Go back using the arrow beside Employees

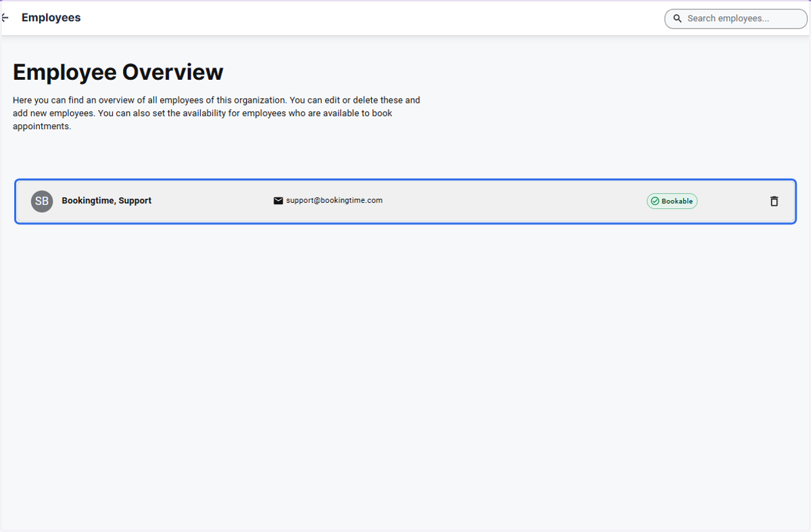[x=5, y=18]
